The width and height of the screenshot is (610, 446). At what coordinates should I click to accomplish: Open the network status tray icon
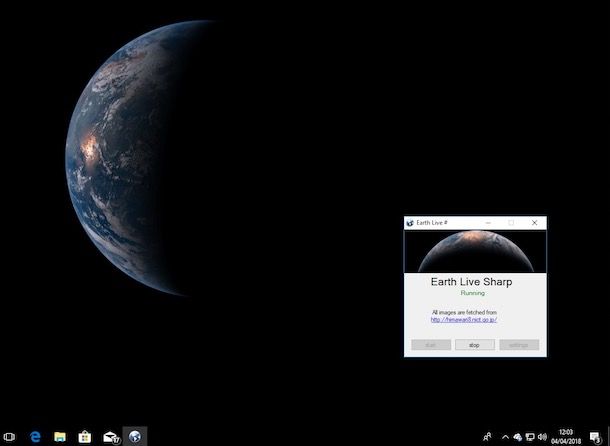point(530,437)
